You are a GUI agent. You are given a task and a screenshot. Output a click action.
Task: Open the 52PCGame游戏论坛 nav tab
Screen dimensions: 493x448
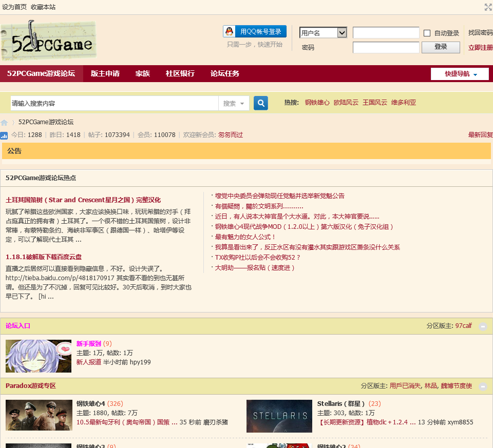tap(41, 73)
